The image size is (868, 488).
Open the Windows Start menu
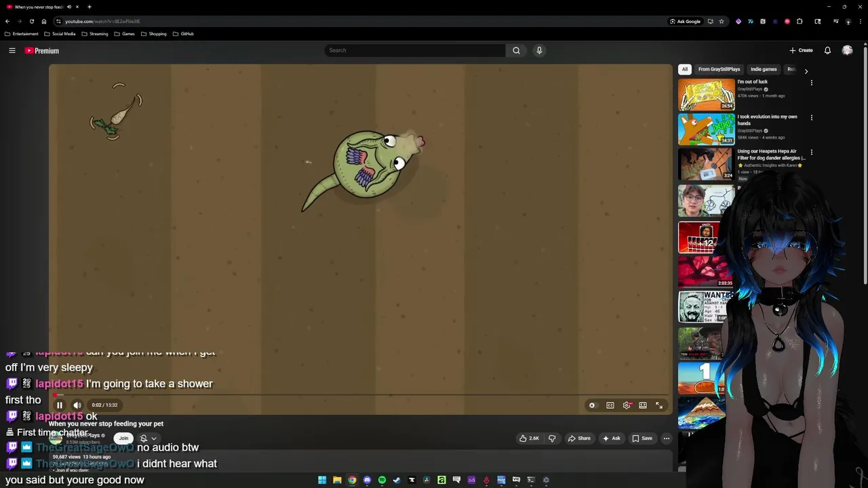(x=322, y=480)
